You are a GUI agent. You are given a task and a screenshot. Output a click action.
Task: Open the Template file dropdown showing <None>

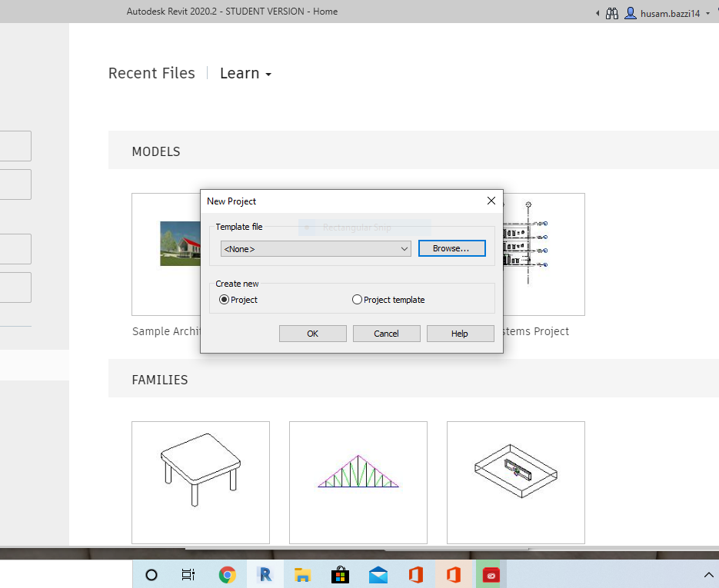[x=315, y=249]
